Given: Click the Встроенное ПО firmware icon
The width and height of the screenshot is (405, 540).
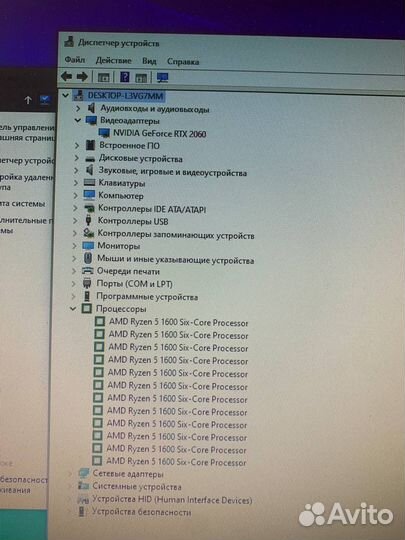Looking at the screenshot, I should click(x=90, y=145).
